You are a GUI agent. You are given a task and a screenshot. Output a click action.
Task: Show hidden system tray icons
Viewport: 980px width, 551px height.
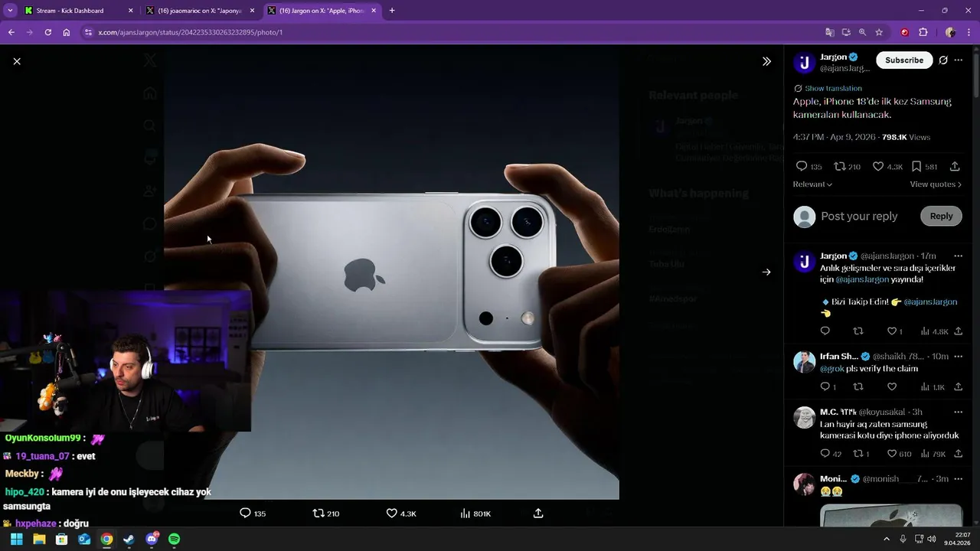point(887,539)
